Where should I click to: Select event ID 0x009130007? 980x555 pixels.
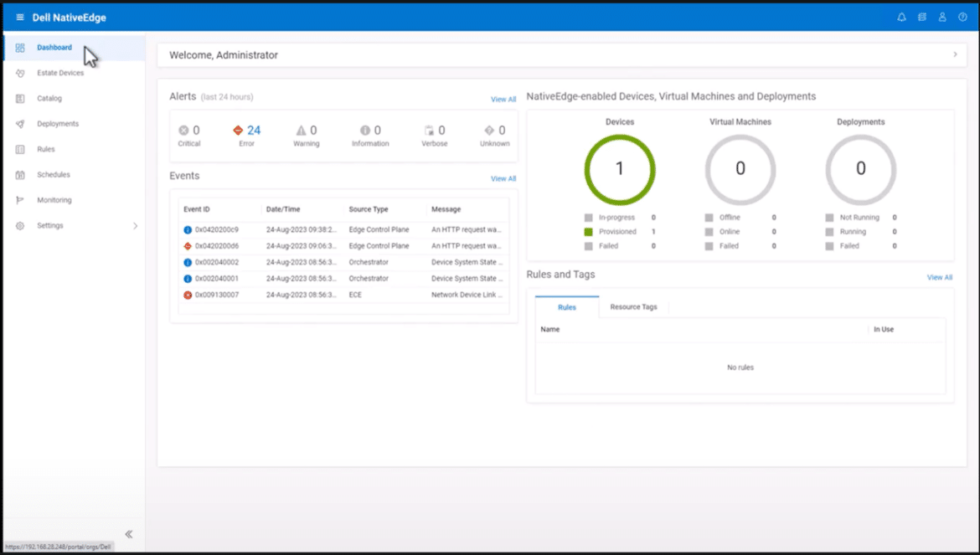[x=217, y=295]
